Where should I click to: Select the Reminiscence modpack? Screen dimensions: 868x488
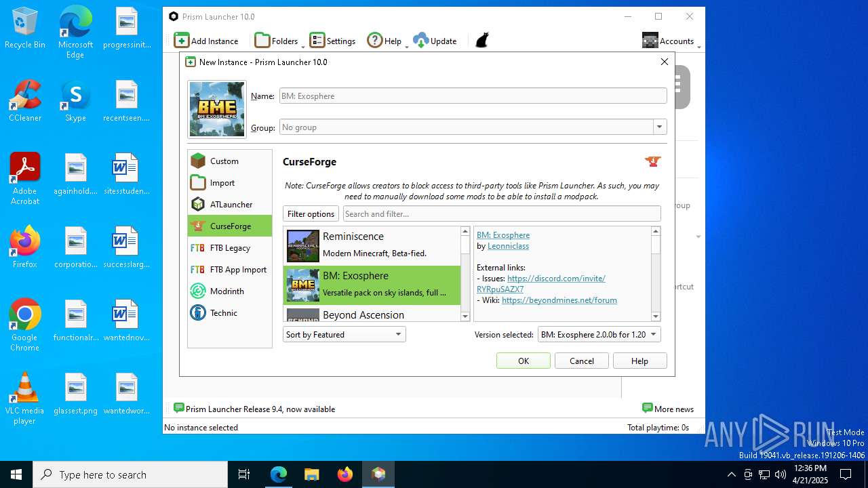pos(372,245)
